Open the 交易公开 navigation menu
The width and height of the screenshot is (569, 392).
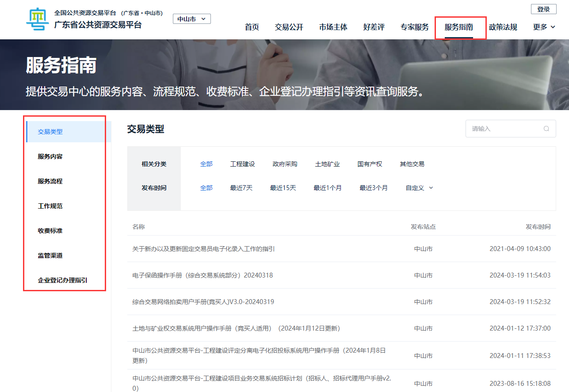[289, 27]
